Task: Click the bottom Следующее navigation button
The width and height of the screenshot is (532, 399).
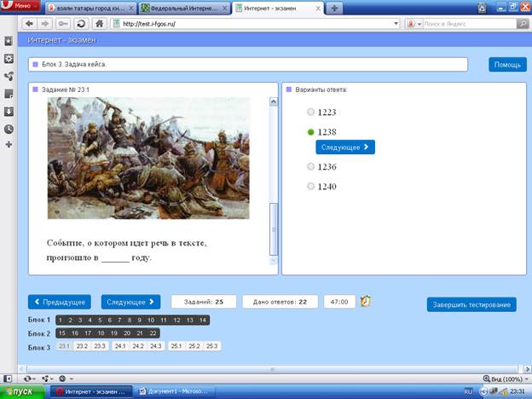Action: (x=130, y=302)
